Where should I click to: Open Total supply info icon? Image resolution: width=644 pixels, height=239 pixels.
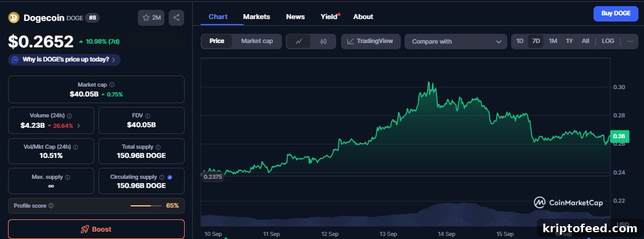[x=158, y=147]
